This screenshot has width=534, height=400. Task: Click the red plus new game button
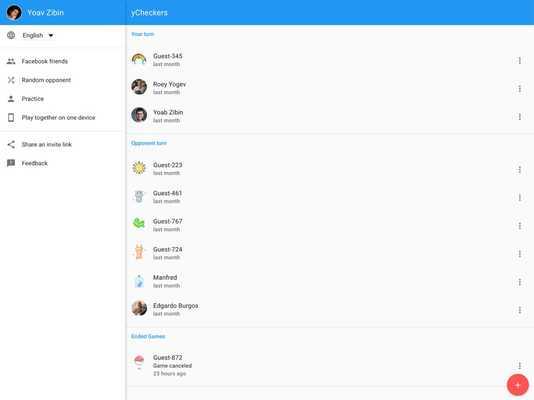click(x=518, y=385)
